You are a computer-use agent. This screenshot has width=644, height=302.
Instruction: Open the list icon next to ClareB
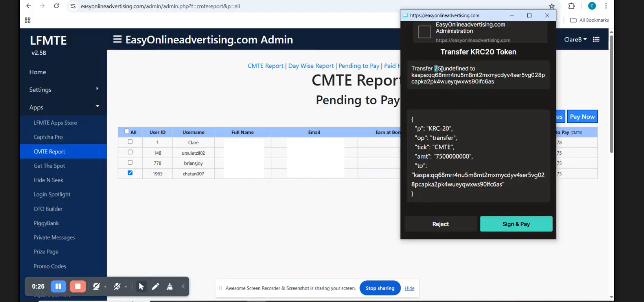pos(596,39)
